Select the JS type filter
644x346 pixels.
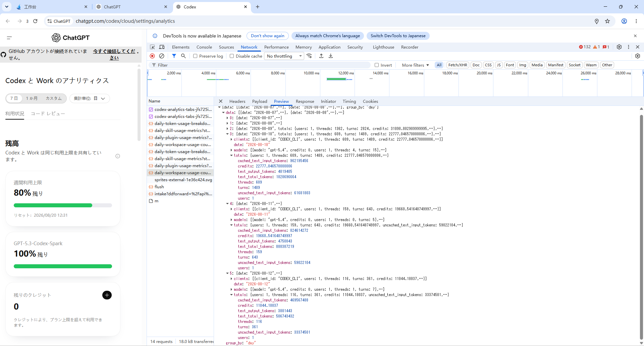click(x=499, y=65)
